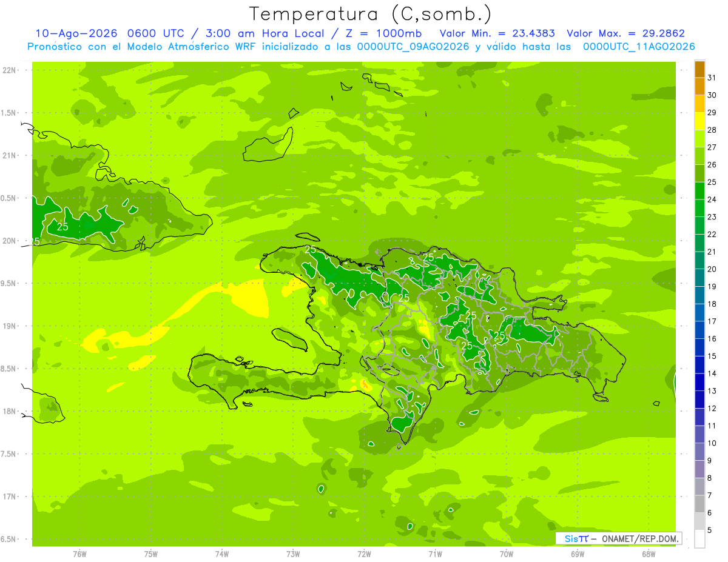The width and height of the screenshot is (728, 562).
Task: Click the "18N" latitude label
Action: tap(9, 412)
